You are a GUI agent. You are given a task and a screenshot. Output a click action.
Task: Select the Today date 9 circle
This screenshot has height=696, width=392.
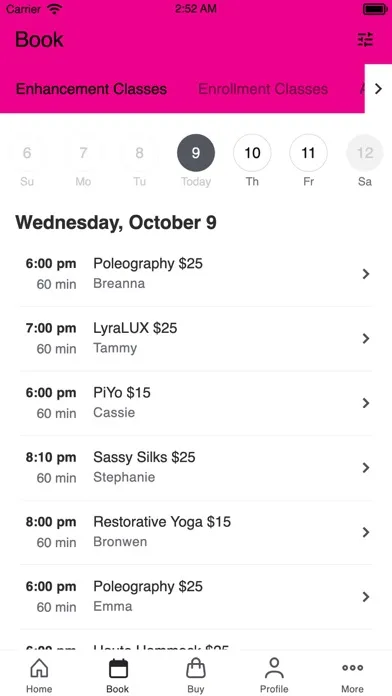tap(196, 153)
